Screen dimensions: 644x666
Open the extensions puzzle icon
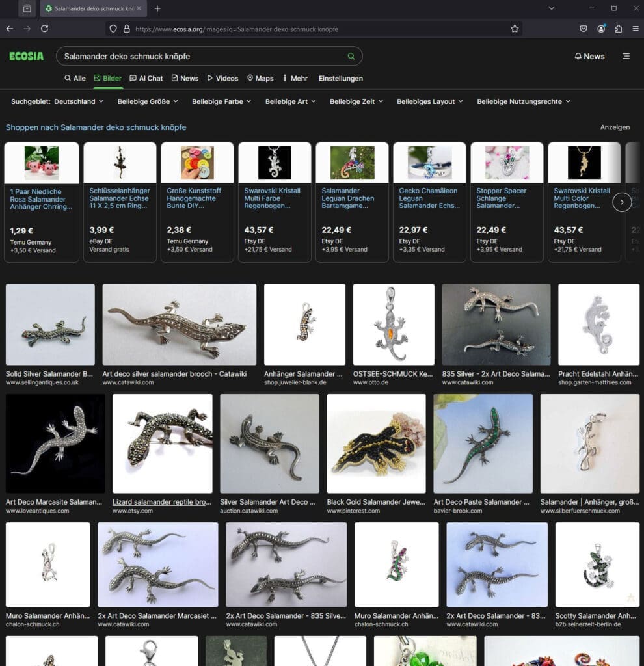[619, 29]
